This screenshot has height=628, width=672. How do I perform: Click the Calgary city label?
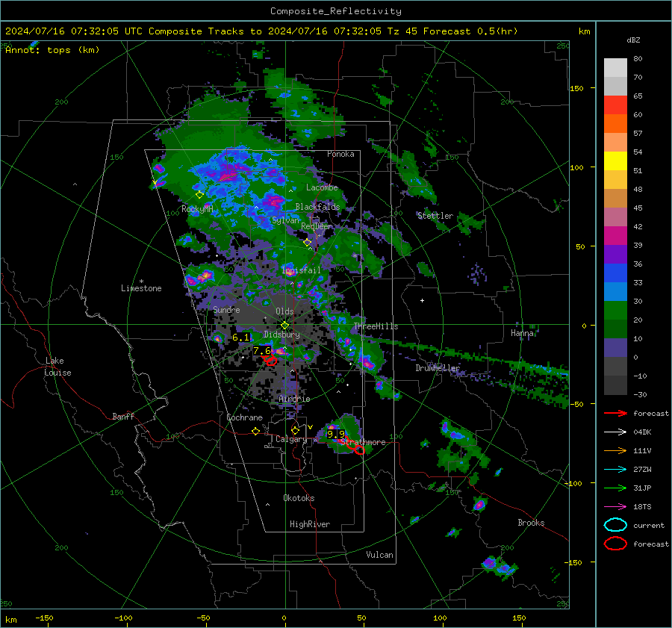[291, 439]
